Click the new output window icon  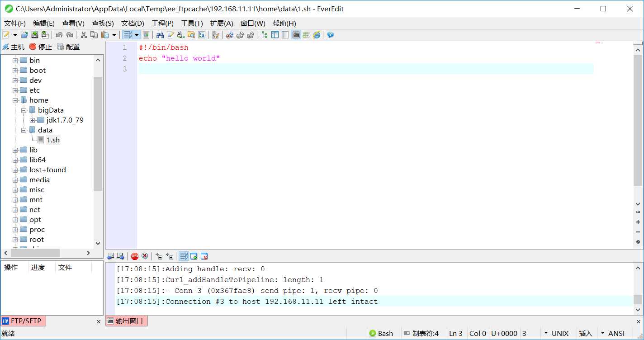(x=194, y=256)
